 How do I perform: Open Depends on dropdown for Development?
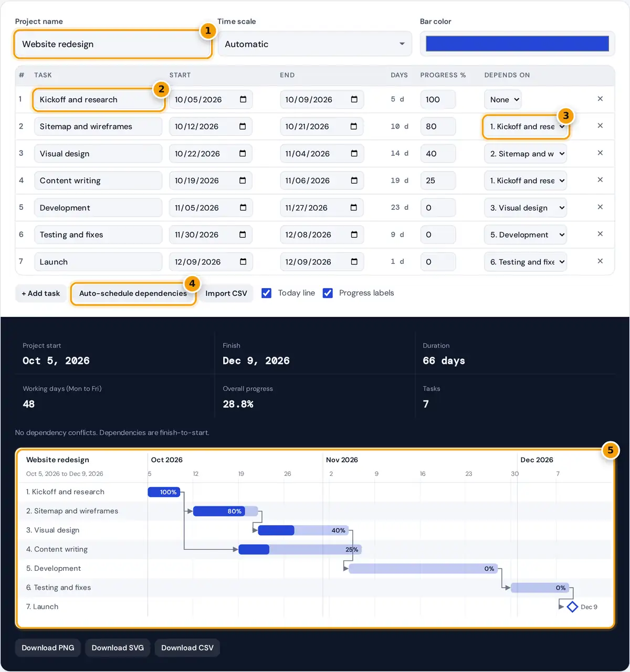[x=526, y=208]
